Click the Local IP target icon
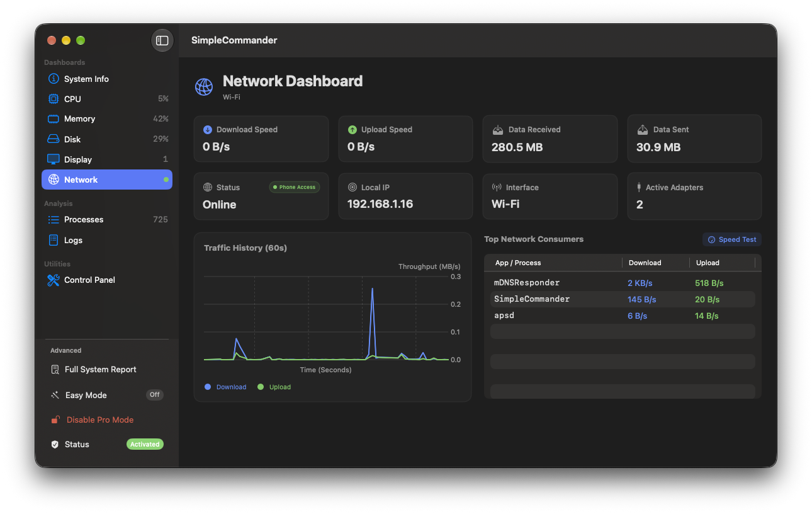The height and width of the screenshot is (514, 812). tap(352, 188)
